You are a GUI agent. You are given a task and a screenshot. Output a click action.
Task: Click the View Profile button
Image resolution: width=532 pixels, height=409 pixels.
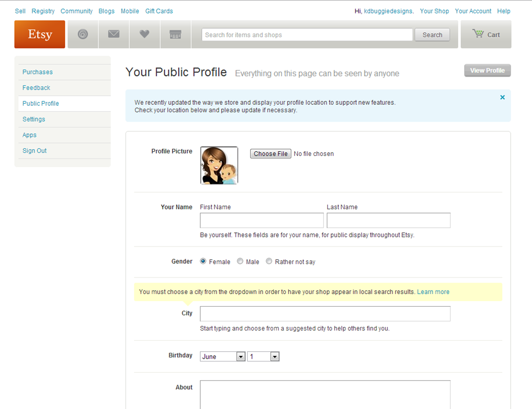pyautogui.click(x=487, y=70)
